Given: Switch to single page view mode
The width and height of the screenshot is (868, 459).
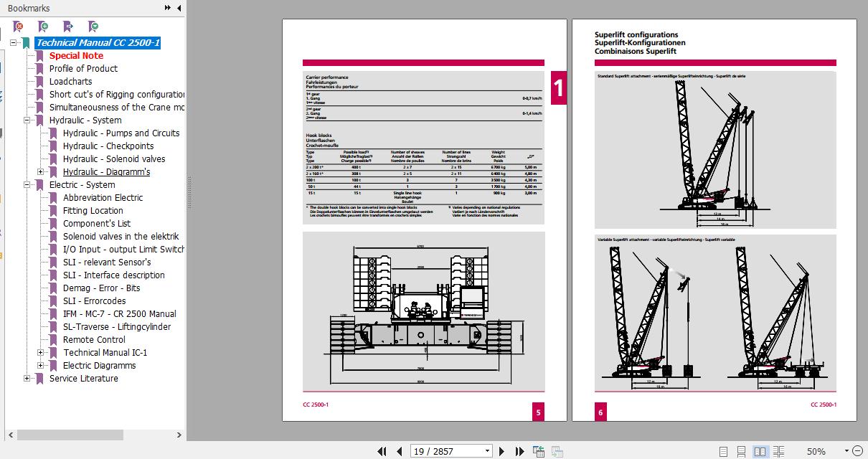Looking at the screenshot, I should tap(725, 451).
